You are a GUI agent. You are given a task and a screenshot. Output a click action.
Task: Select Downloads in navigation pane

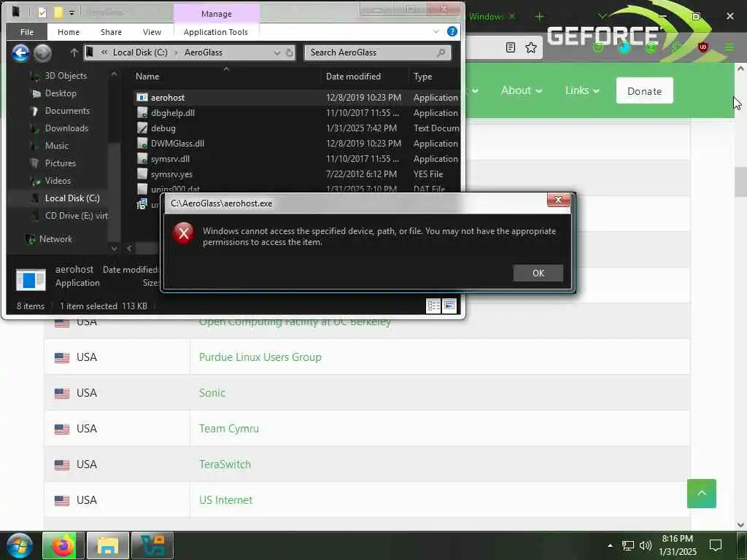(x=66, y=128)
